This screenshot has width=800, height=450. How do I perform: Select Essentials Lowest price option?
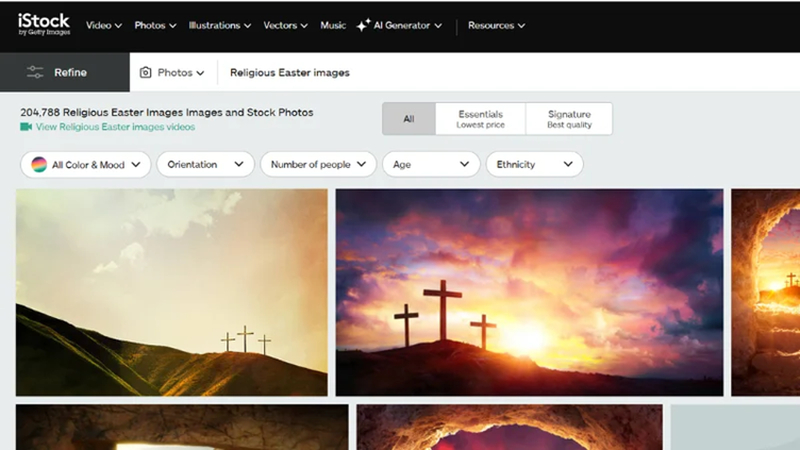[480, 119]
